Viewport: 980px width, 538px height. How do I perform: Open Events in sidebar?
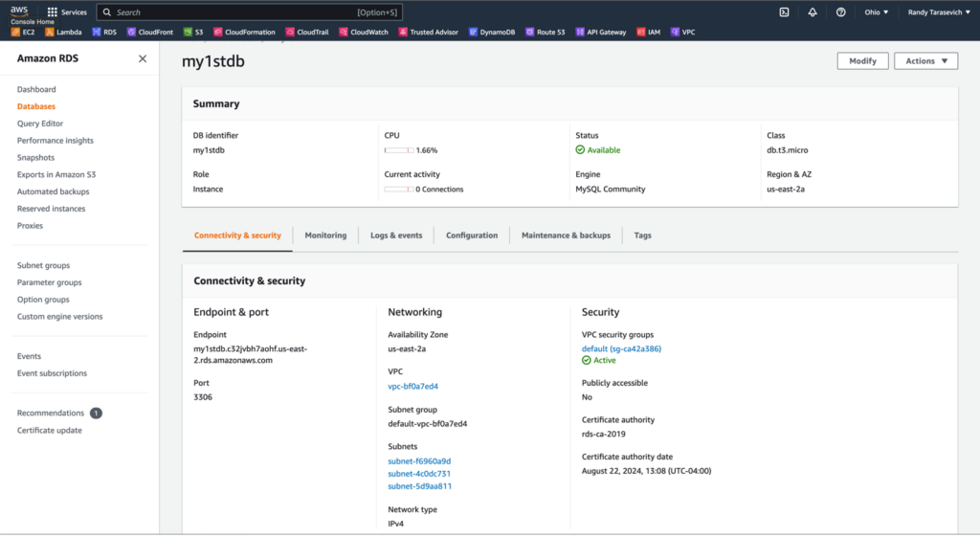pyautogui.click(x=29, y=356)
